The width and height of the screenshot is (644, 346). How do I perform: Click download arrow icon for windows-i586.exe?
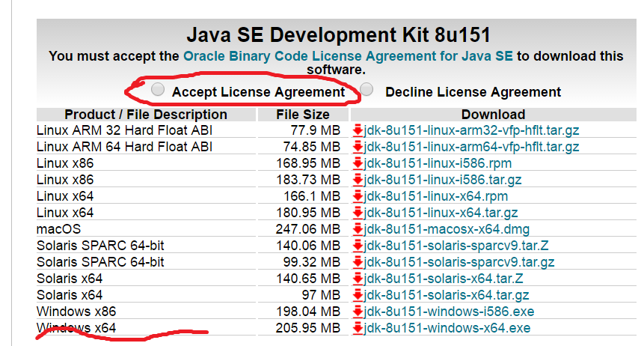358,312
